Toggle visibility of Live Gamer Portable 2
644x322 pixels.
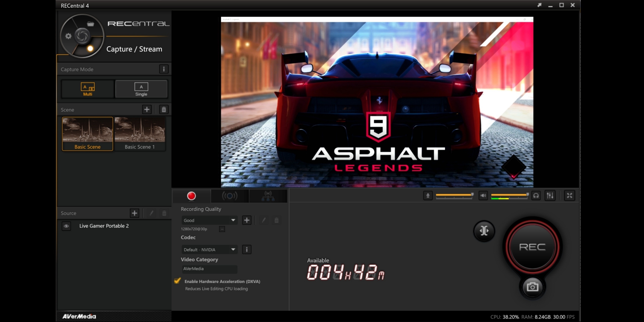[66, 226]
